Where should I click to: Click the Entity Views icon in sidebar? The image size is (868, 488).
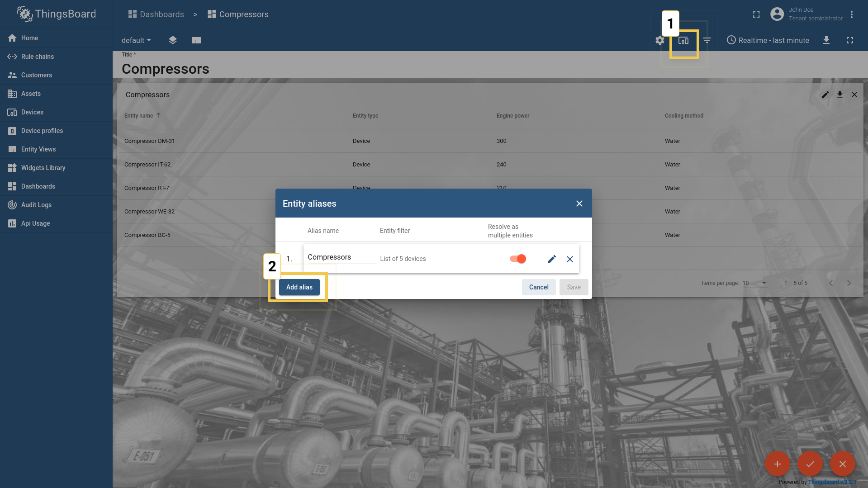point(12,149)
